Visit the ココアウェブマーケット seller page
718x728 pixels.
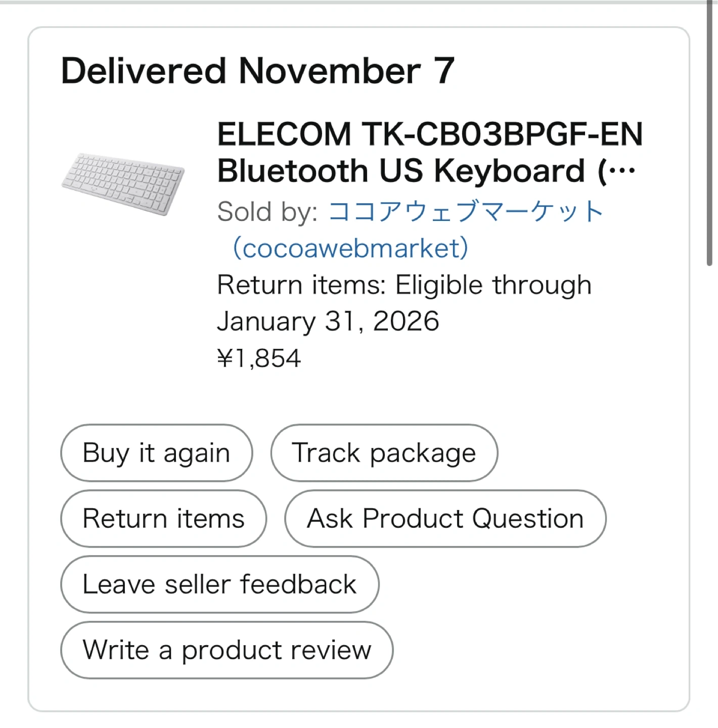pyautogui.click(x=466, y=211)
